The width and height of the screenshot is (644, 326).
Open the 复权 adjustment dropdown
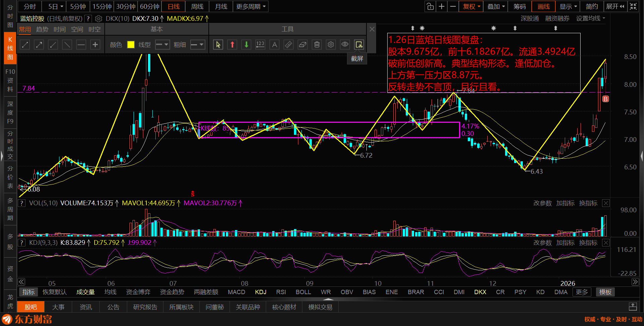click(472, 6)
